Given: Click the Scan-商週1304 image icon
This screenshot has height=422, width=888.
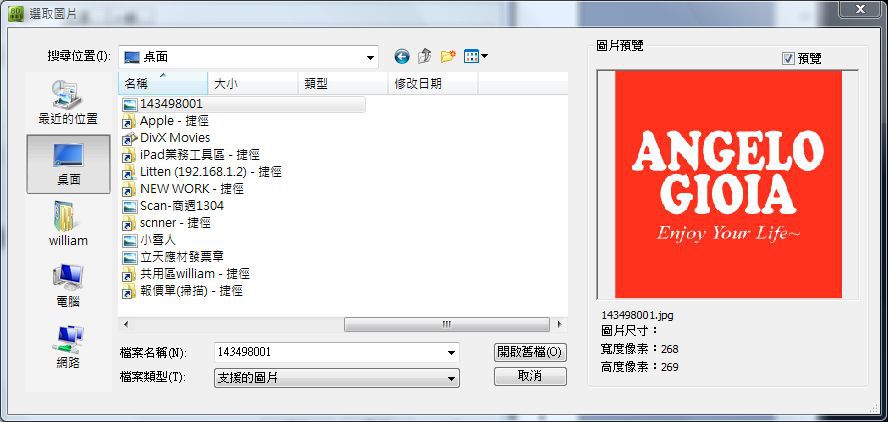Looking at the screenshot, I should [130, 206].
